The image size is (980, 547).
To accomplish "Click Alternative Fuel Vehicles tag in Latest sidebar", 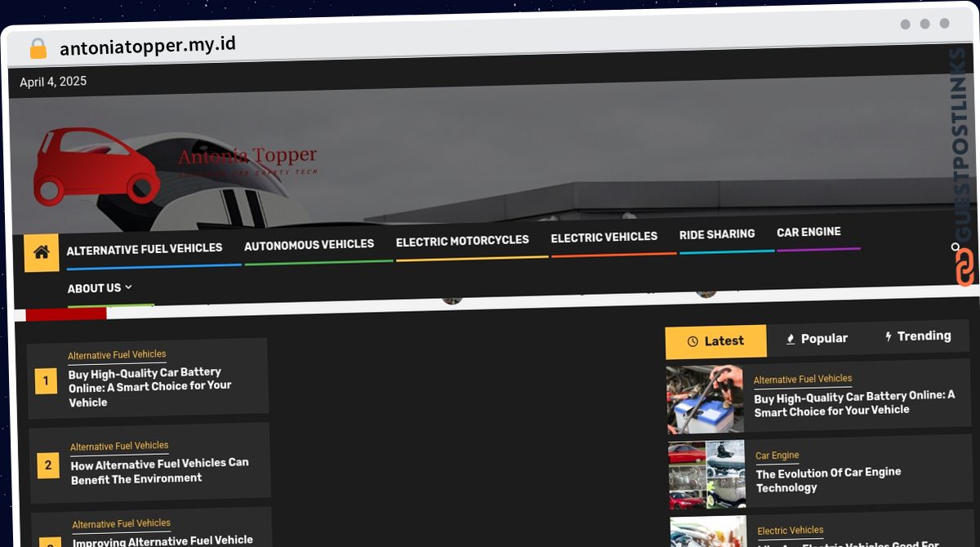I will click(x=803, y=379).
